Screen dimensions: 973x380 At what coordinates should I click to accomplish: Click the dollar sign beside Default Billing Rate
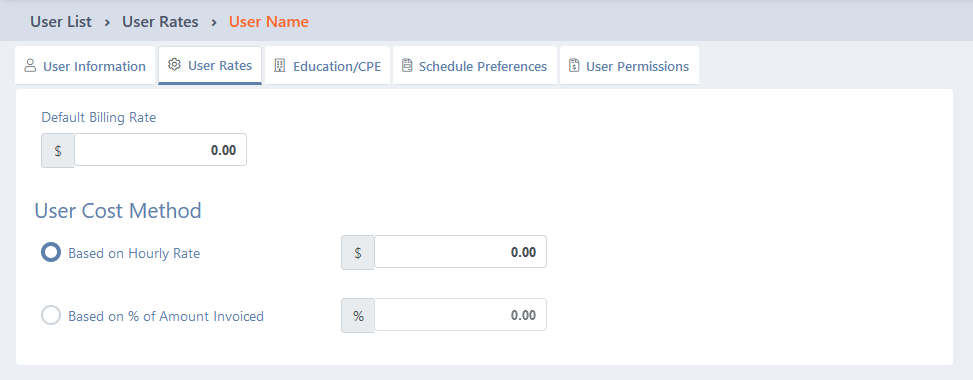click(58, 150)
